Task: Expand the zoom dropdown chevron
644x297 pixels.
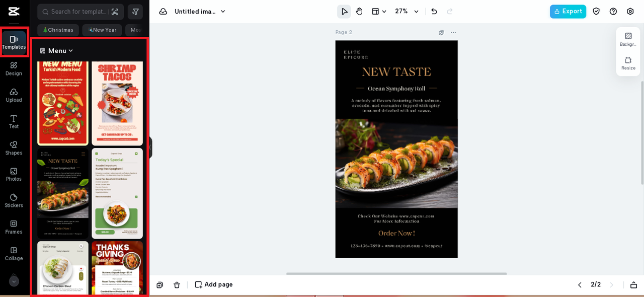Action: pos(416,12)
